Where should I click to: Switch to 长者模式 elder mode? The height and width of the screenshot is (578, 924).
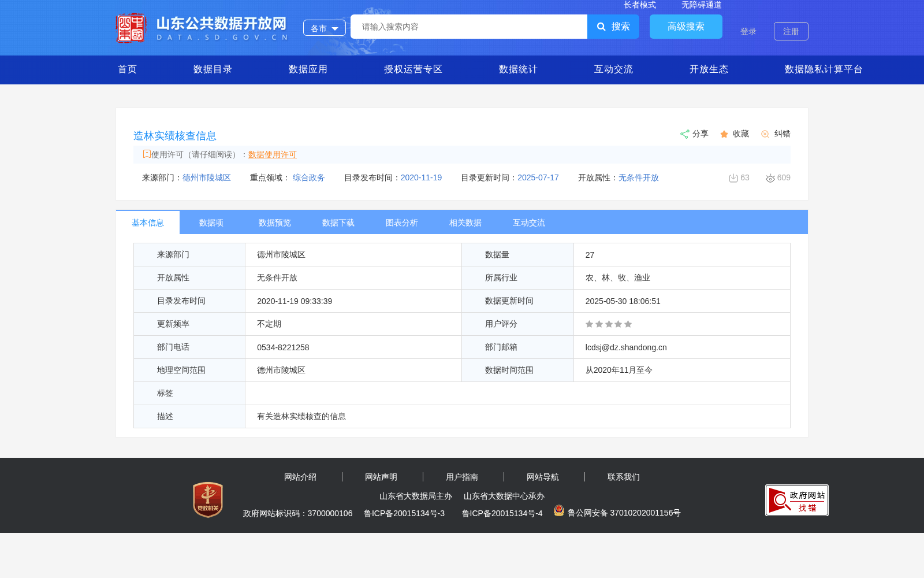click(x=640, y=5)
